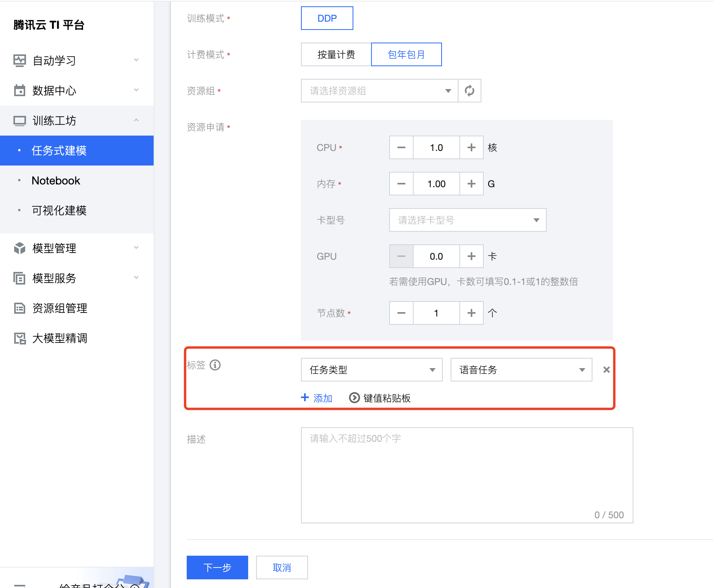Remove the 任务类型 tag row with X
The image size is (713, 588).
[606, 370]
